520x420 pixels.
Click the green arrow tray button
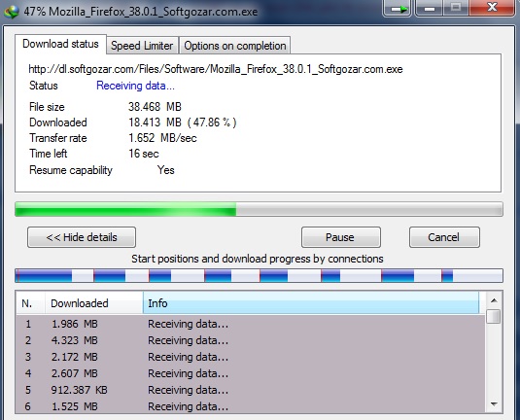coord(398,8)
